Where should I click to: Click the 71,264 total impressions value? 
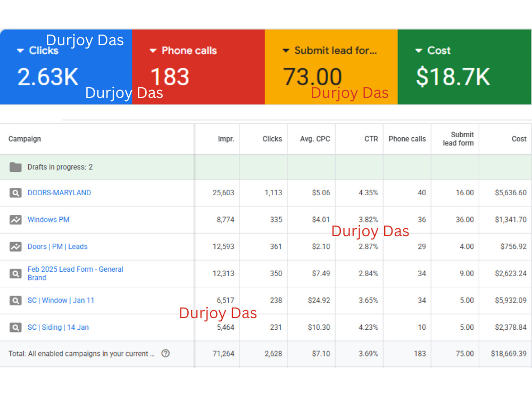click(223, 354)
